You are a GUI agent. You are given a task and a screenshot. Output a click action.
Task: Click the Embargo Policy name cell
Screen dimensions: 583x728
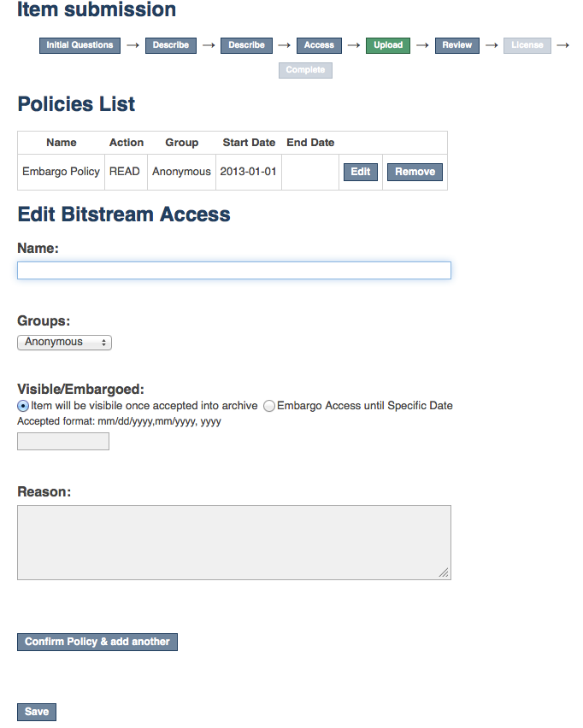click(61, 172)
